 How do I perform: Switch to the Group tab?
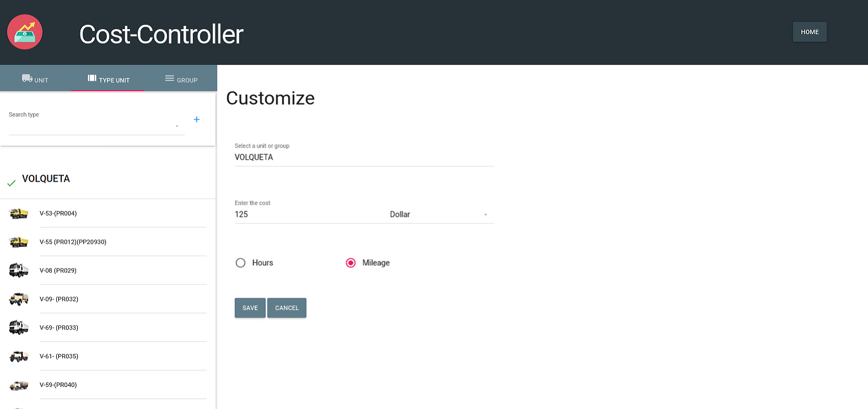(x=181, y=79)
